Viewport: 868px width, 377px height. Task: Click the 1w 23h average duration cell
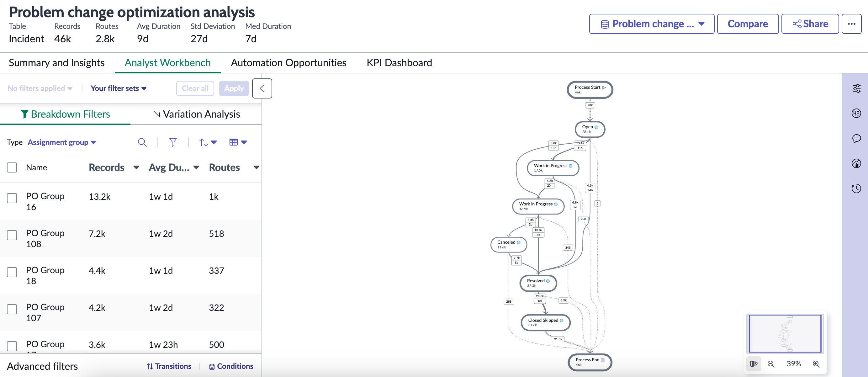pyautogui.click(x=163, y=345)
